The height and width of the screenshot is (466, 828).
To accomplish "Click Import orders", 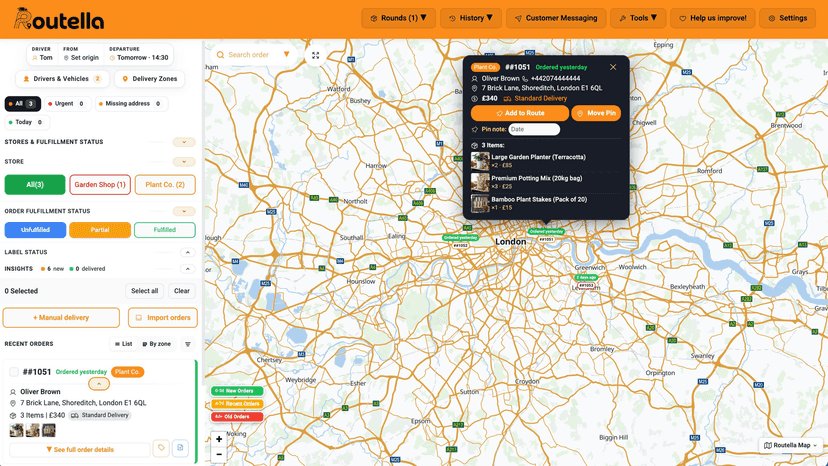I will coord(163,318).
